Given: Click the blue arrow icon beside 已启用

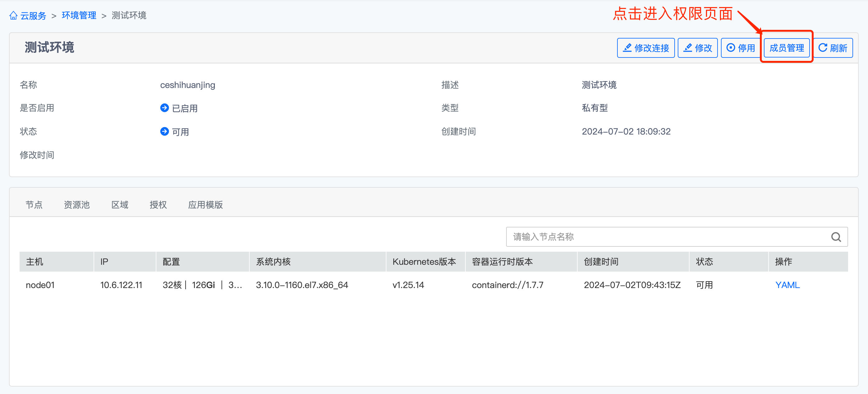Looking at the screenshot, I should (164, 108).
